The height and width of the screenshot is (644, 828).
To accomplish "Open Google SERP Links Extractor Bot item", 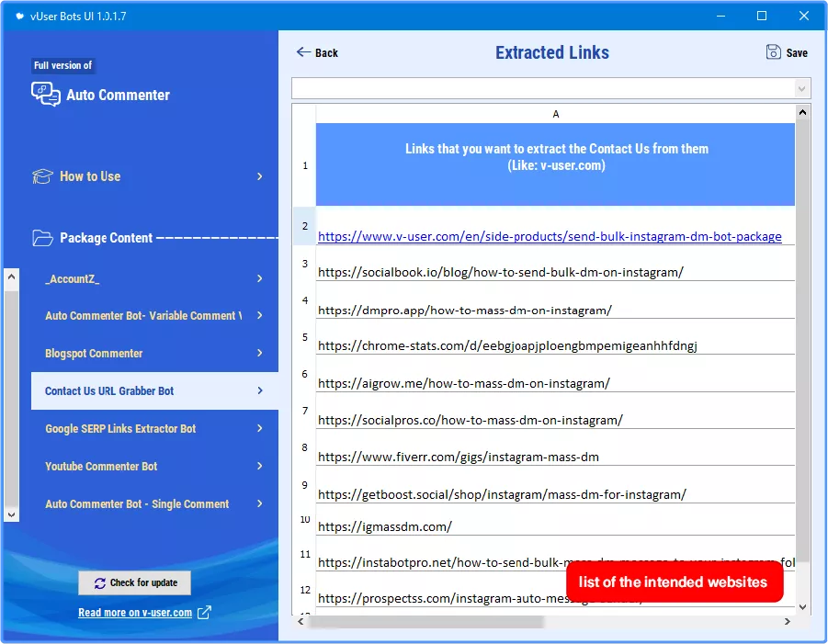I will (154, 429).
